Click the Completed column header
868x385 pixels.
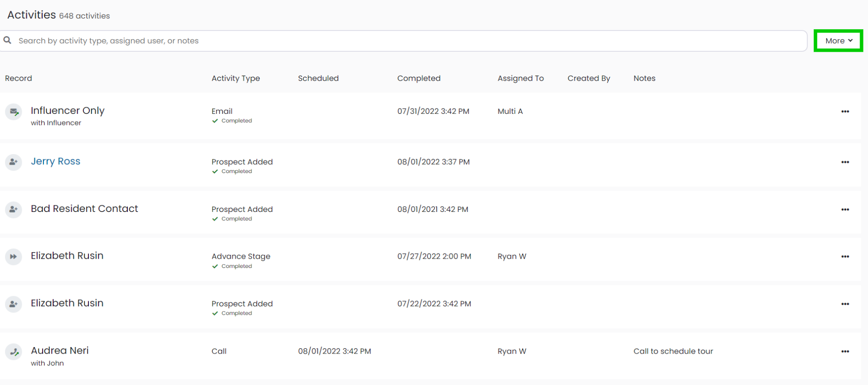[419, 78]
